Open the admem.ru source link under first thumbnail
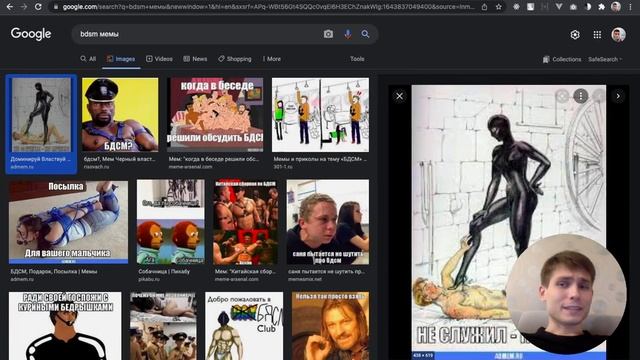Image resolution: width=640 pixels, height=360 pixels. pyautogui.click(x=22, y=167)
